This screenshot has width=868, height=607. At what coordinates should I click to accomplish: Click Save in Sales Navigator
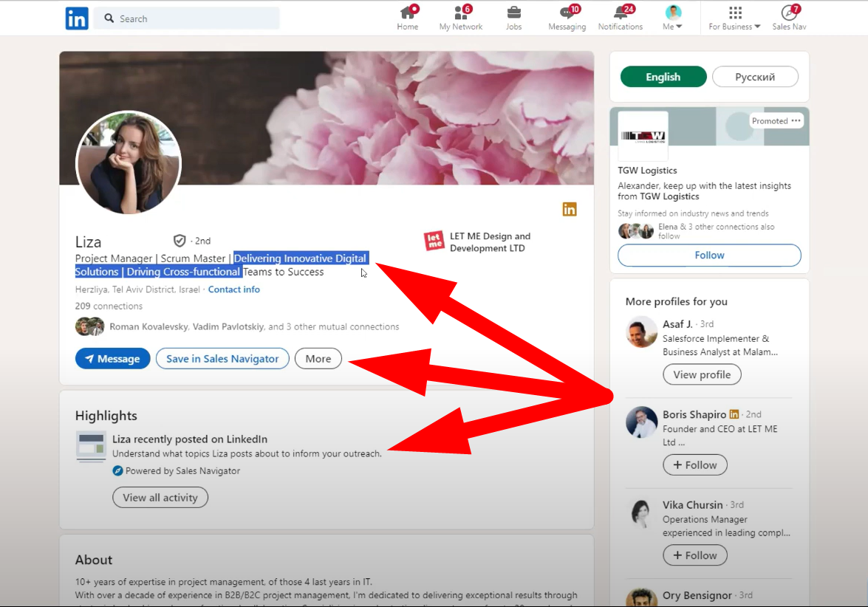tap(222, 359)
